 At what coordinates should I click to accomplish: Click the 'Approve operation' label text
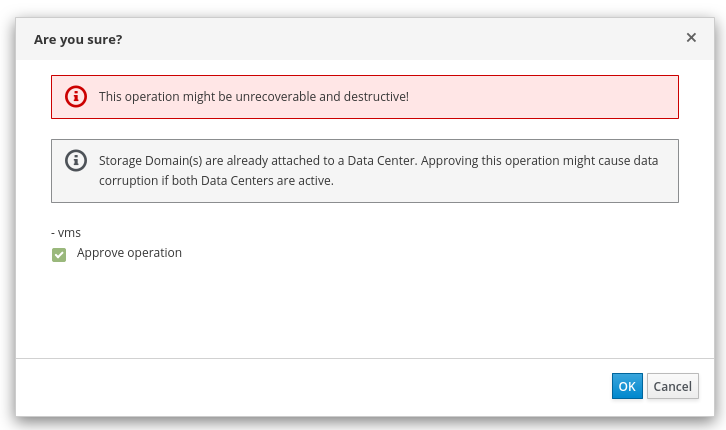[x=129, y=253]
